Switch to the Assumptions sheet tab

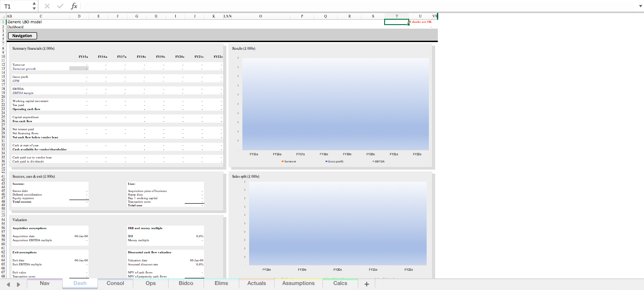tap(298, 283)
